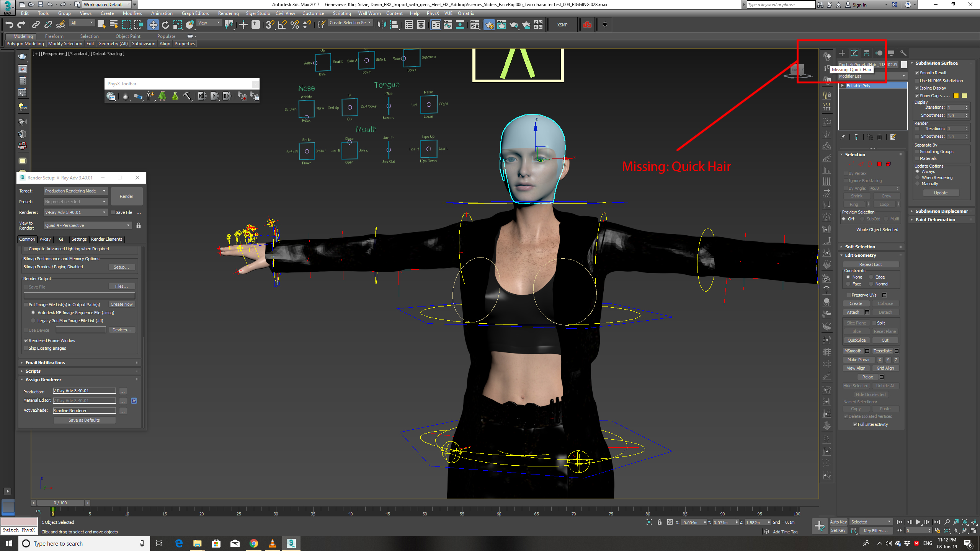
Task: Lock the View to Render setting
Action: tap(139, 226)
